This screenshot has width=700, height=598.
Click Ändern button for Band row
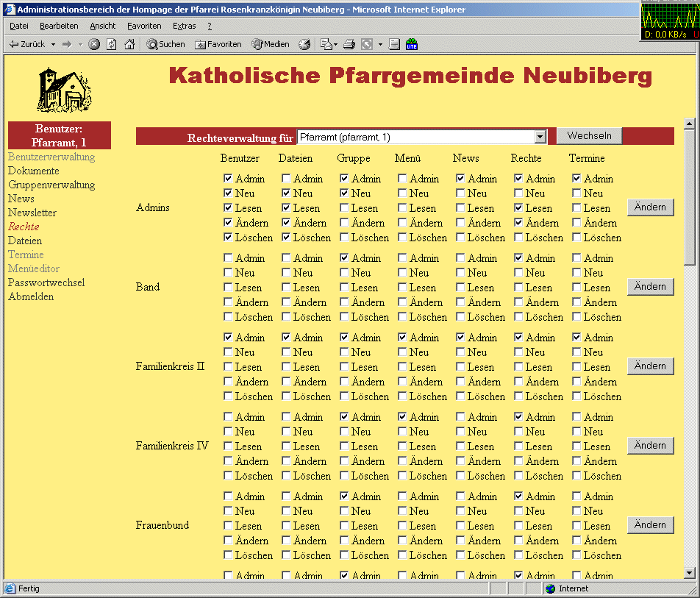click(x=651, y=287)
